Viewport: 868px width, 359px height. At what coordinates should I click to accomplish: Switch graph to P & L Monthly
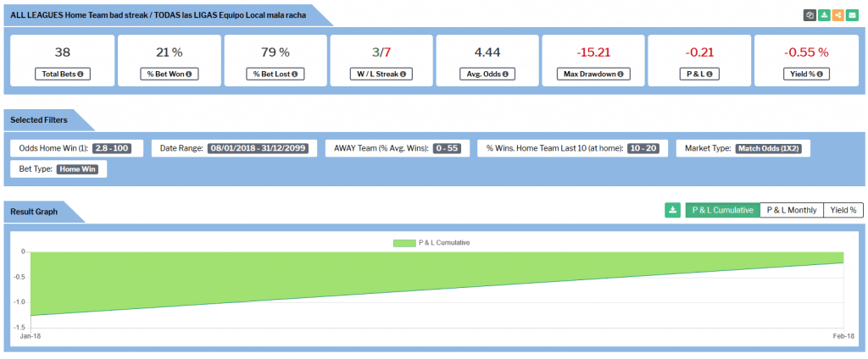pyautogui.click(x=792, y=210)
